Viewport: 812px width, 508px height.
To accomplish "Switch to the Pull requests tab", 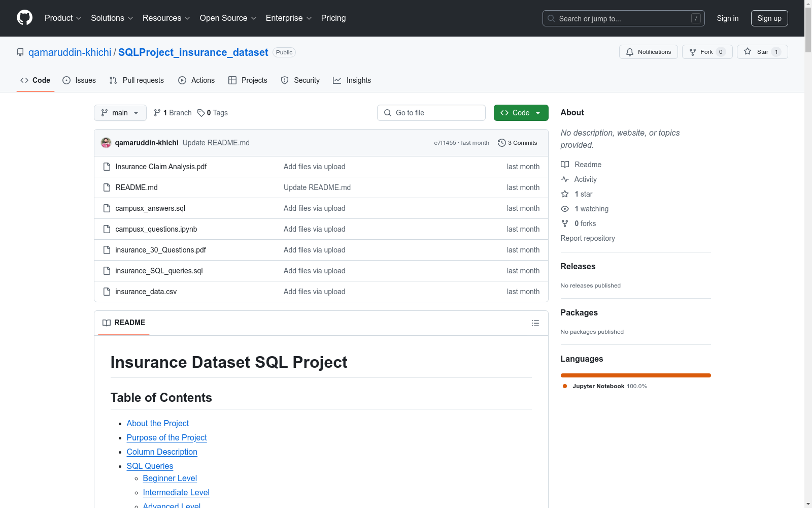I will pos(137,80).
